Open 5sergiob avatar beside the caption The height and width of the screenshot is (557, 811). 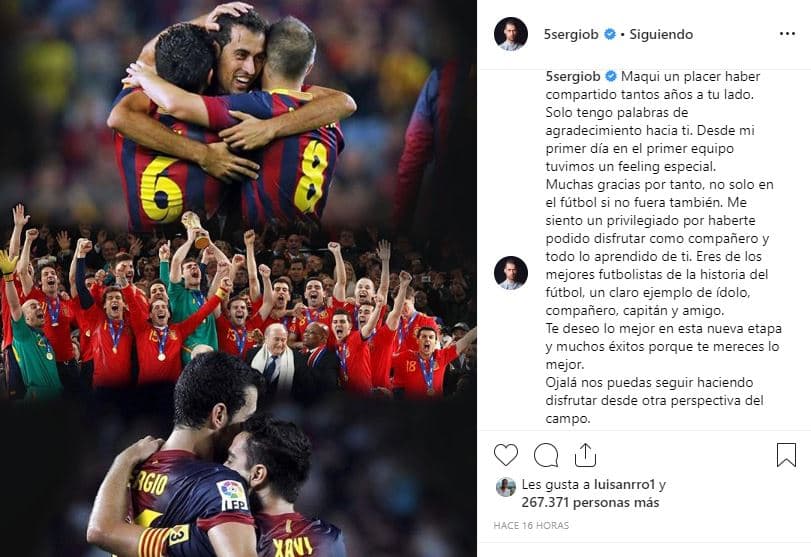point(511,273)
